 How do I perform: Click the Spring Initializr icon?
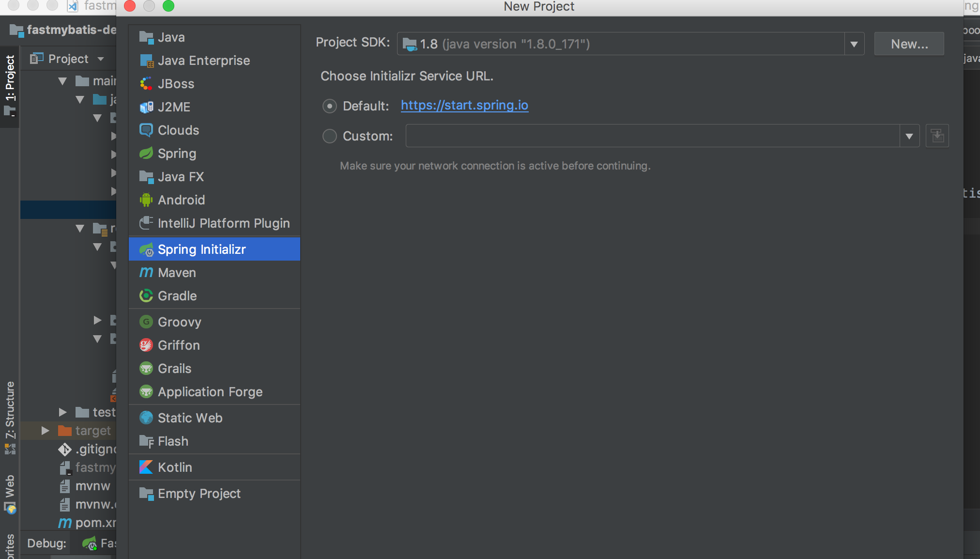[x=146, y=249]
